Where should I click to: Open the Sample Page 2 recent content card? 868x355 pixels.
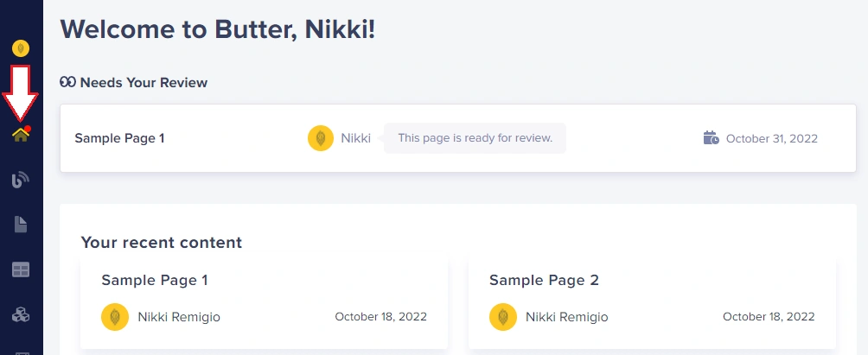[652, 301]
